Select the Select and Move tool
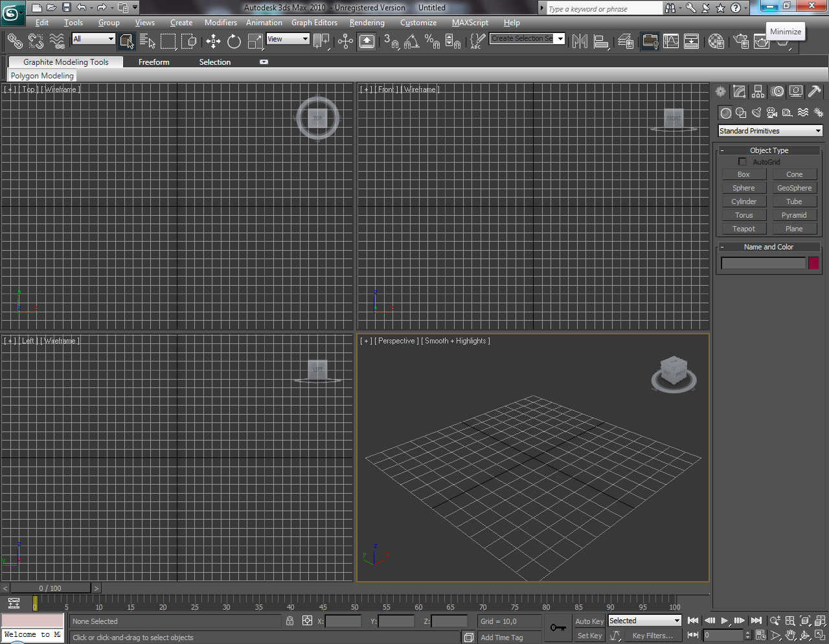Viewport: 829px width, 644px height. coord(213,42)
